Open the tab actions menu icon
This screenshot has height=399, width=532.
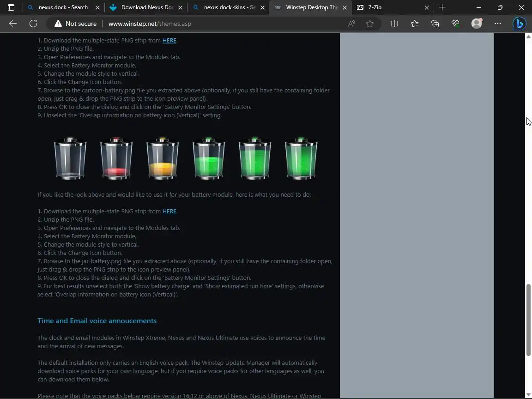(x=11, y=7)
